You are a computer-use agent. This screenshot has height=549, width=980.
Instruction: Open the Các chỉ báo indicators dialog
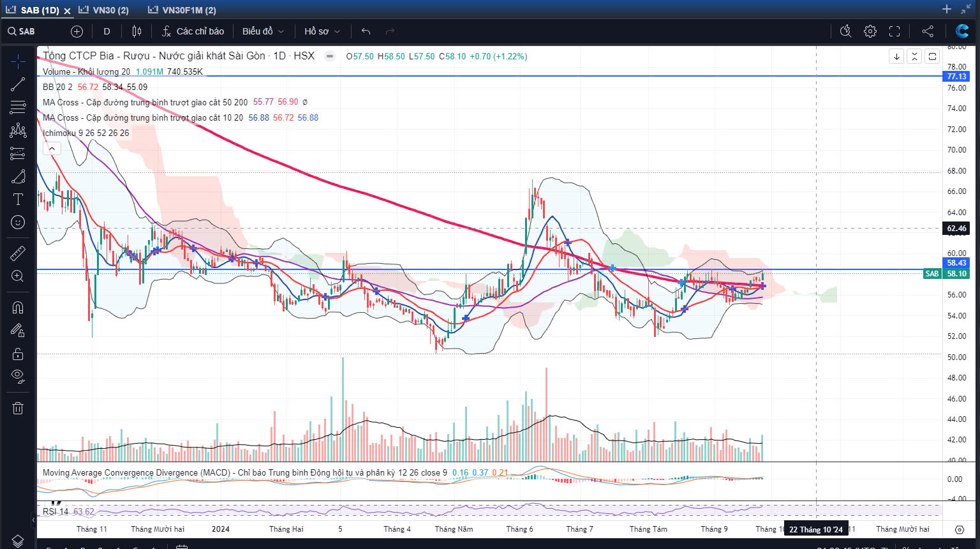point(193,31)
